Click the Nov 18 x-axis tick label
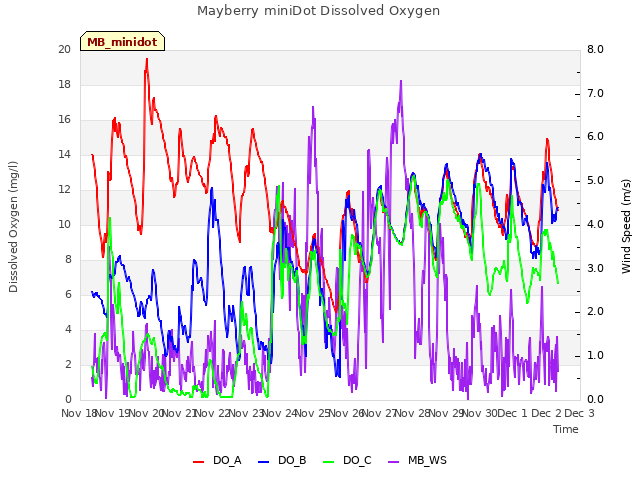Image resolution: width=640 pixels, height=480 pixels. [79, 413]
